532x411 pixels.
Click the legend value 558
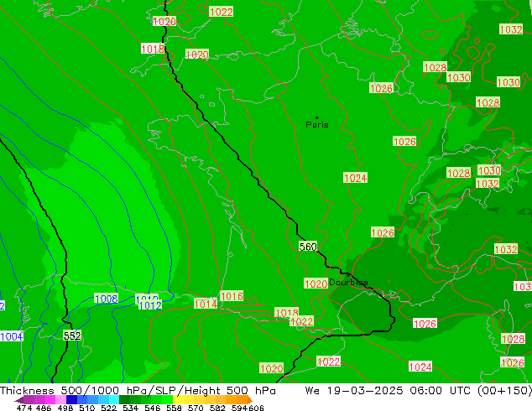[174, 408]
